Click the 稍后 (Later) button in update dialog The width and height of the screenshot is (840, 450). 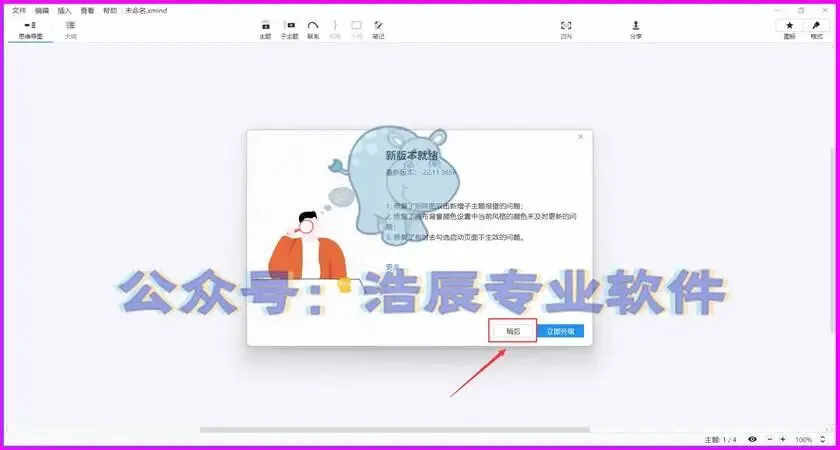click(513, 332)
